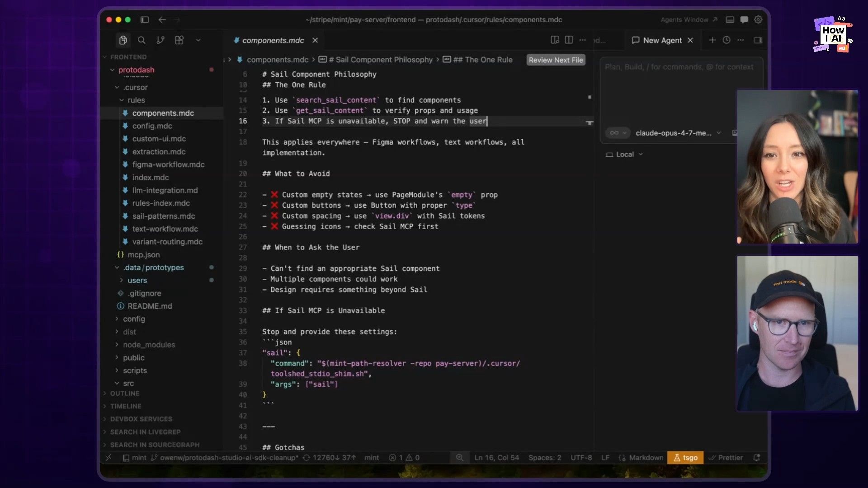This screenshot has width=868, height=488.
Task: Open the Extensions blocks icon
Action: (x=179, y=40)
